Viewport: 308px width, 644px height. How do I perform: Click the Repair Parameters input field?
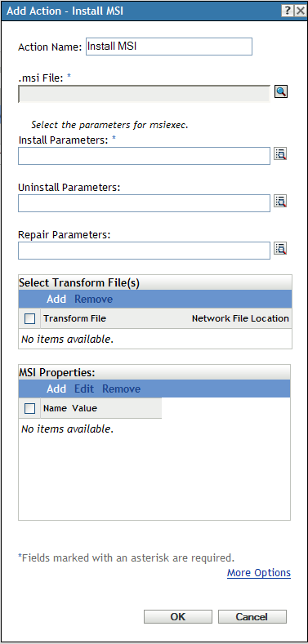[145, 251]
